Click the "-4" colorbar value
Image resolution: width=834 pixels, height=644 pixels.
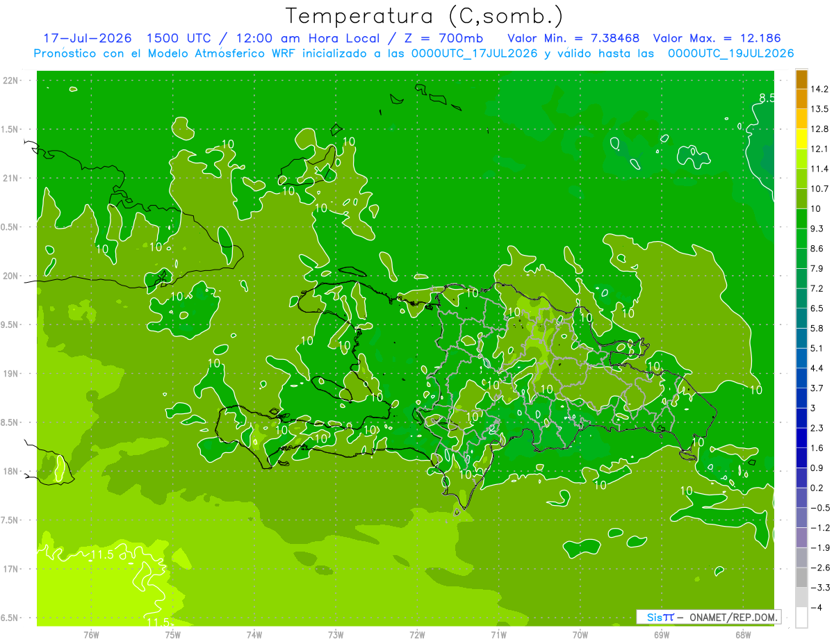pos(817,608)
